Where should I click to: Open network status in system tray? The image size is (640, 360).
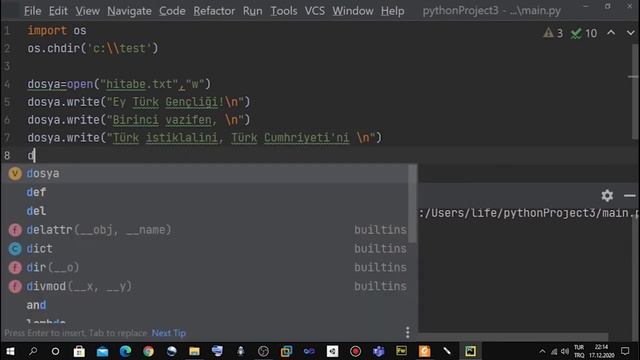(x=554, y=351)
